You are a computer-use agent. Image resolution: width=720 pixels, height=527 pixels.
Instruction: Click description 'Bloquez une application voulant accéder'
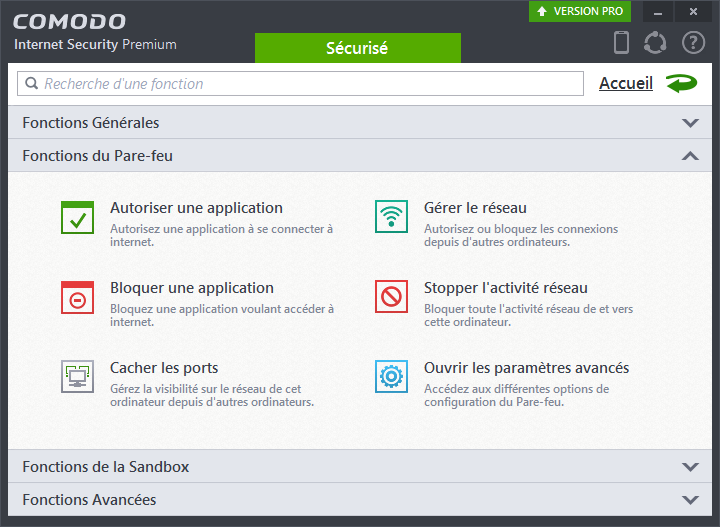(222, 315)
